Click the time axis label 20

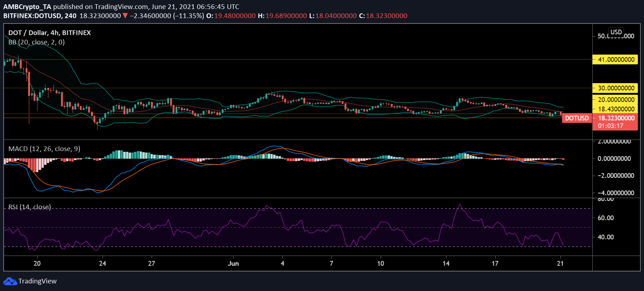click(37, 263)
